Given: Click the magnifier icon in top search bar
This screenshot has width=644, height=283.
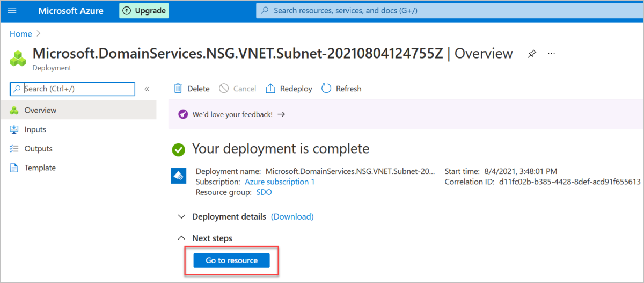Looking at the screenshot, I should coord(265,11).
